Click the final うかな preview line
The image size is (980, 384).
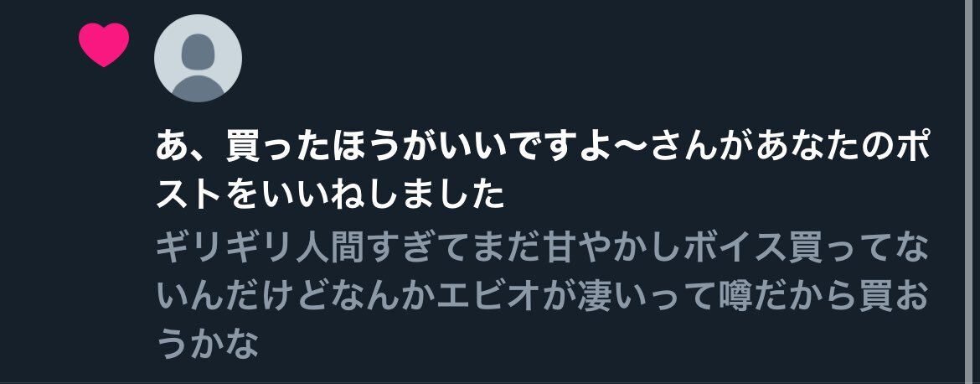click(207, 343)
